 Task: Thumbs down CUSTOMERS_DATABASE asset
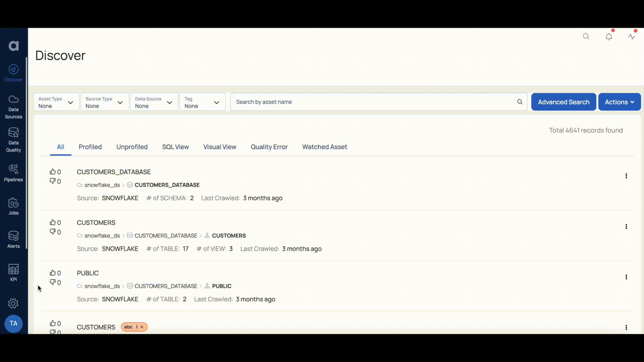53,181
